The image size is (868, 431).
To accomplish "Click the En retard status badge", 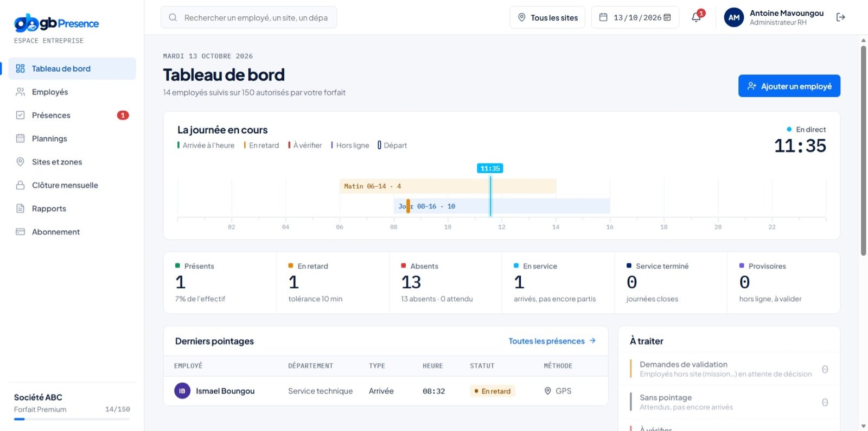I will (x=493, y=391).
